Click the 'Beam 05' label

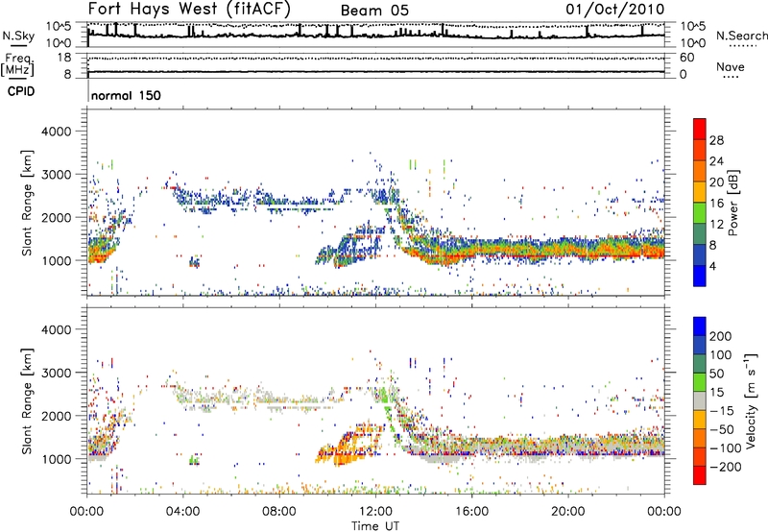coord(374,11)
